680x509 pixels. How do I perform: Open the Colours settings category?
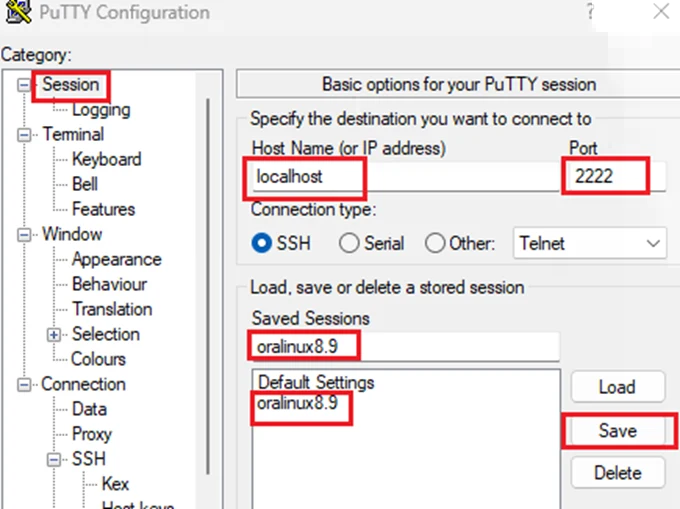tap(98, 359)
